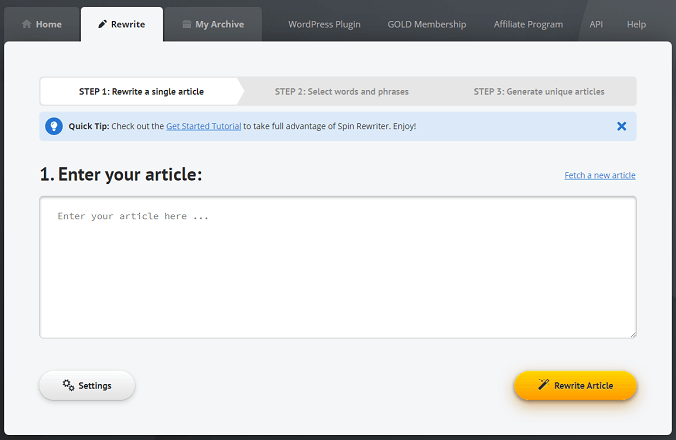Click the 'Quick Tip:' bold label
The height and width of the screenshot is (440, 676).
pyautogui.click(x=89, y=126)
